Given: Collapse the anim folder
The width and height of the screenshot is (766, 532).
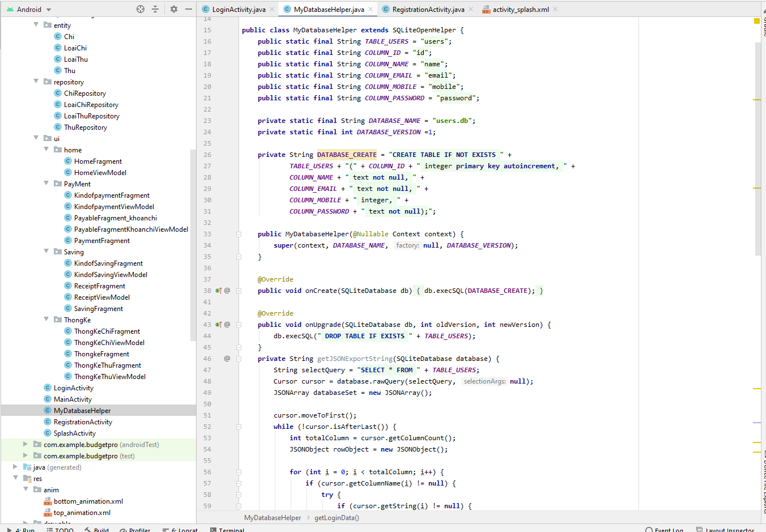Looking at the screenshot, I should pos(25,490).
